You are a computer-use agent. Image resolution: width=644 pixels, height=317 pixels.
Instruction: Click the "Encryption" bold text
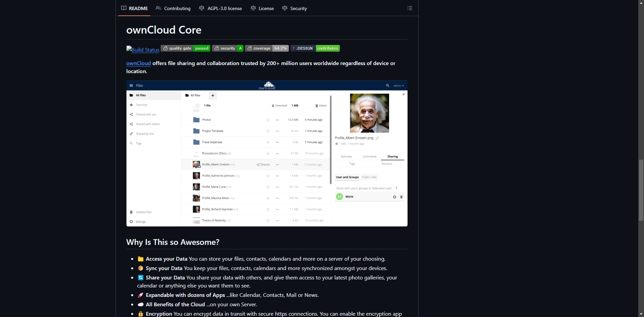[159, 314]
